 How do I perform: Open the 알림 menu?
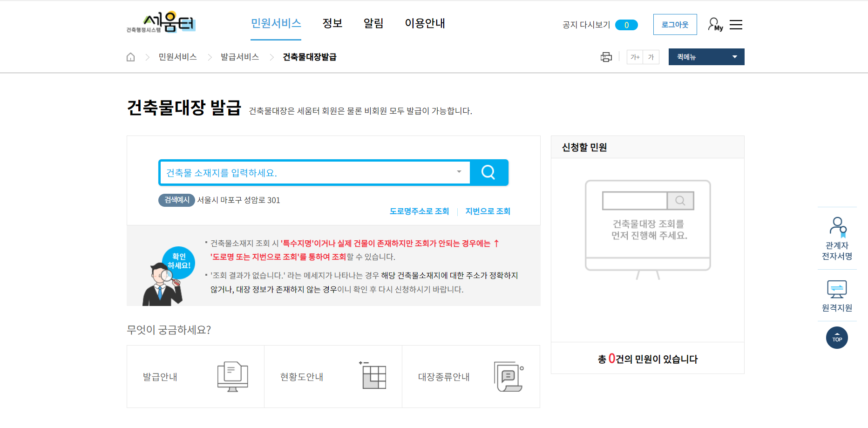coord(373,23)
